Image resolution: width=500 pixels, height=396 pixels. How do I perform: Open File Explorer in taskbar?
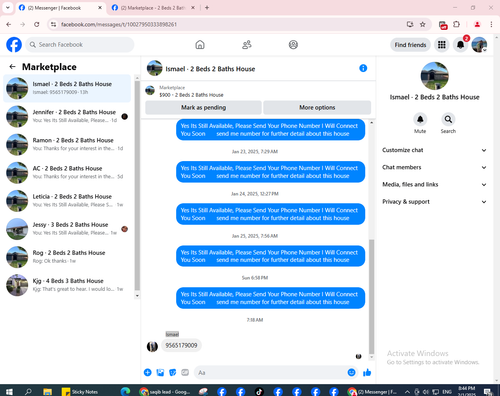coord(47,392)
